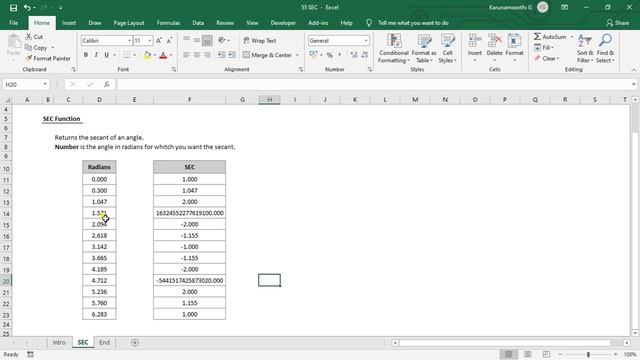This screenshot has width=640, height=360.
Task: Toggle Italic formatting
Action: 96,55
